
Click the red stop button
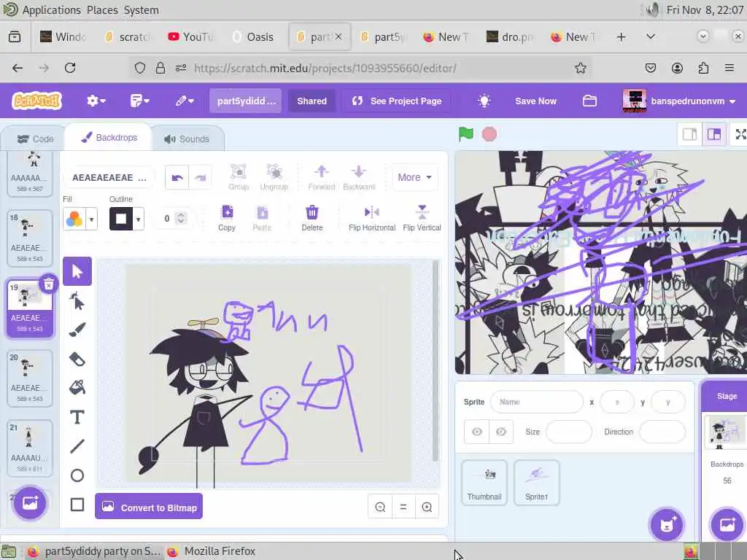coord(489,134)
